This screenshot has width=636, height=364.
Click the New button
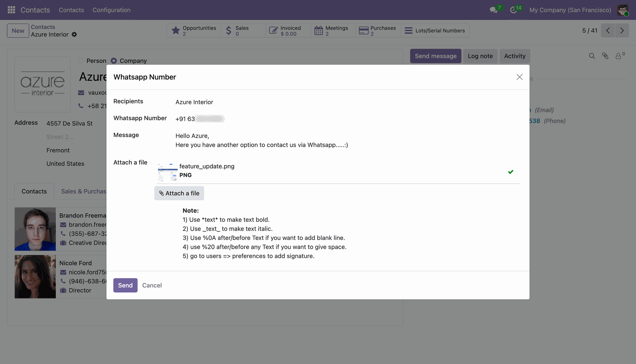click(18, 31)
